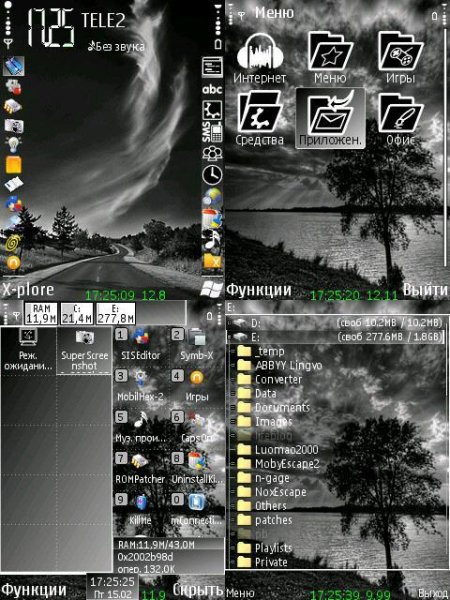Click the Выйти softkey

[x=425, y=290]
